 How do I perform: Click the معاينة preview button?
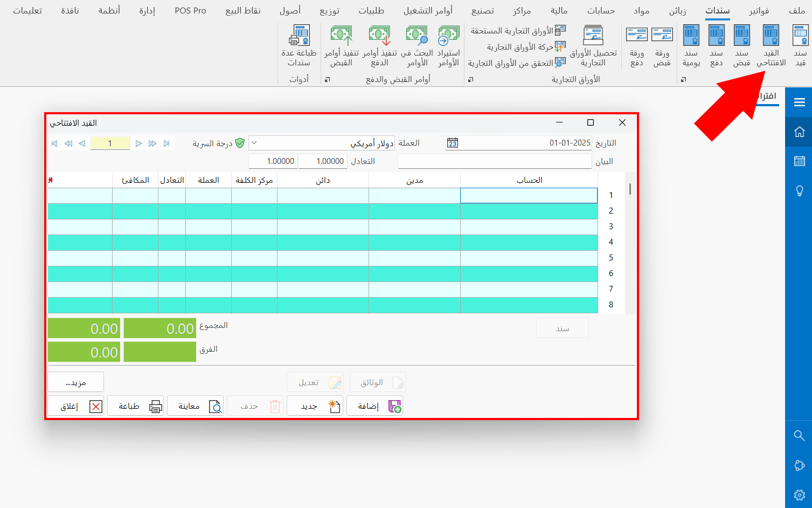(195, 406)
